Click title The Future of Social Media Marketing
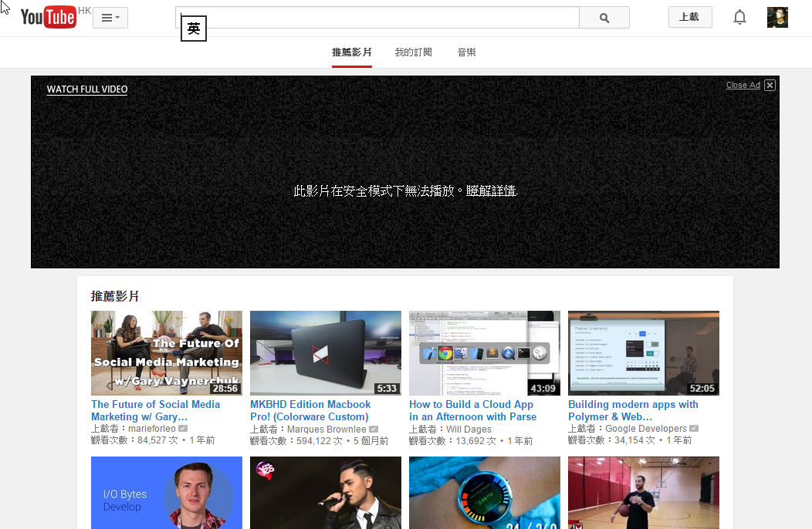The height and width of the screenshot is (529, 812). pos(155,410)
